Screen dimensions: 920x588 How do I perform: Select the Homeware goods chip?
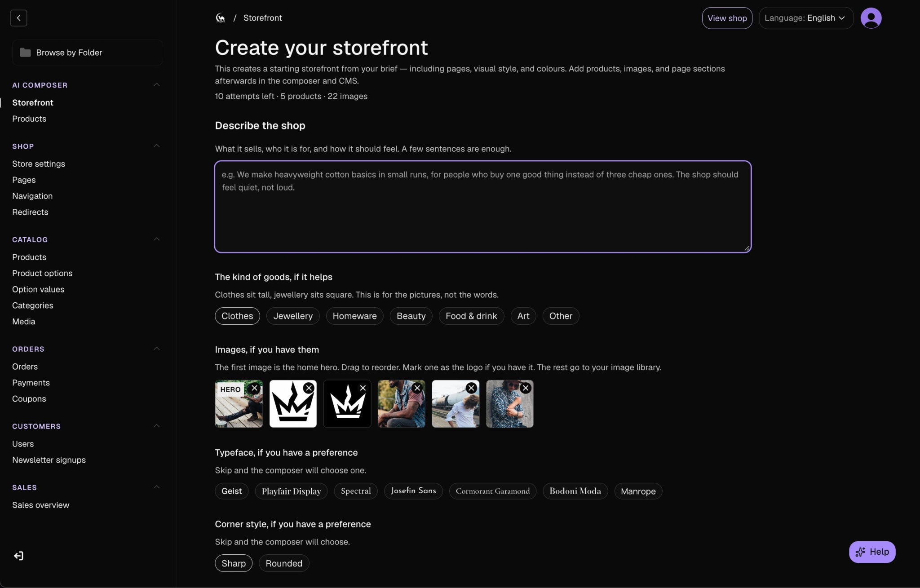(354, 316)
